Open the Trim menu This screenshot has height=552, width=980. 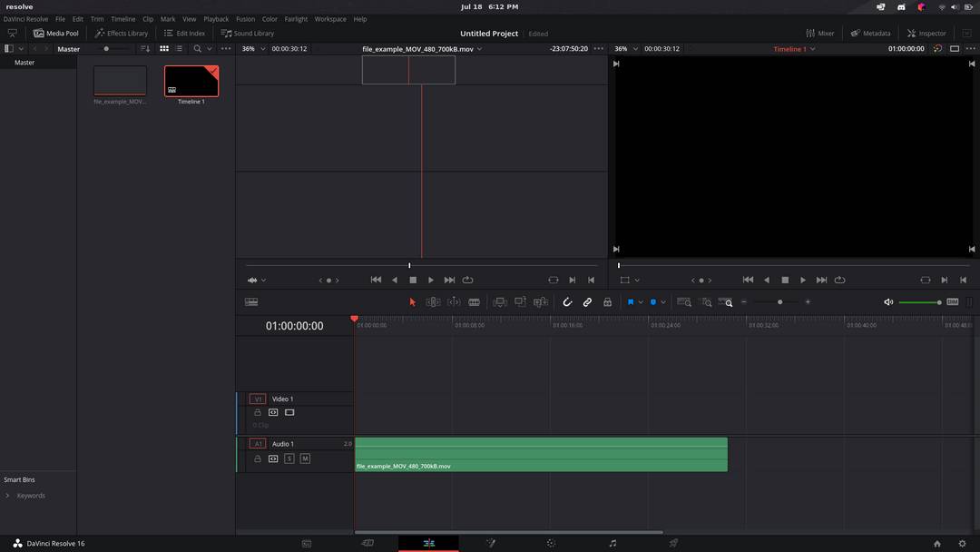97,19
